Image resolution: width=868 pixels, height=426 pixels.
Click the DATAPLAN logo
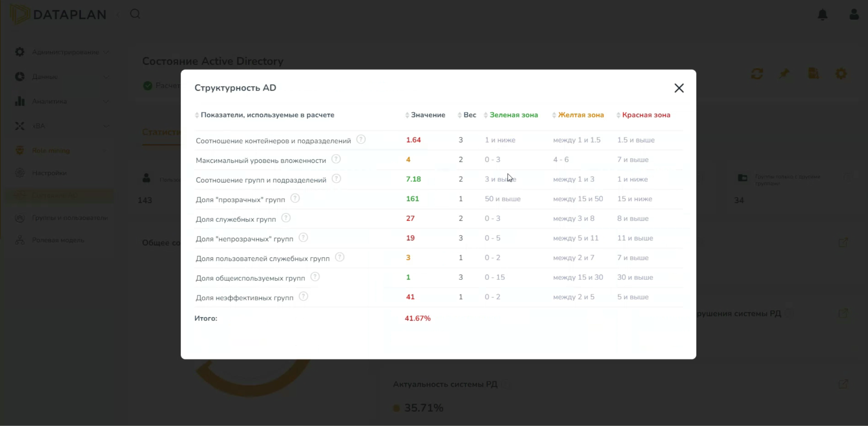[x=58, y=14]
